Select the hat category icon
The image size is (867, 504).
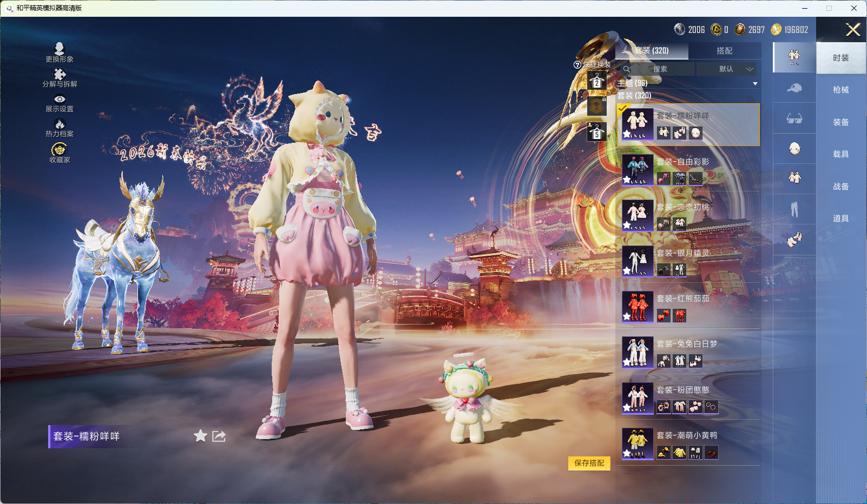(x=794, y=88)
